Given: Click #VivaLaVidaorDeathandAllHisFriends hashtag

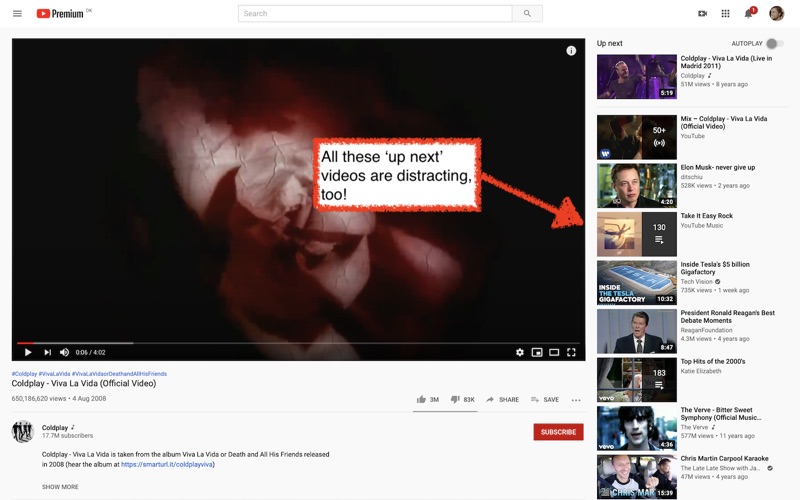Looking at the screenshot, I should [119, 374].
